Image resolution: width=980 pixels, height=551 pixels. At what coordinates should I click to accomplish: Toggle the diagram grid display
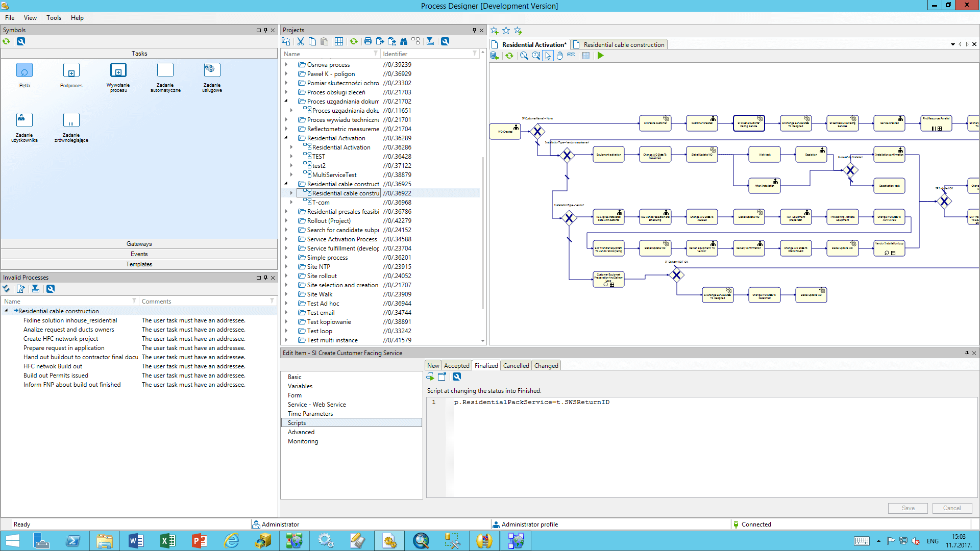click(586, 56)
